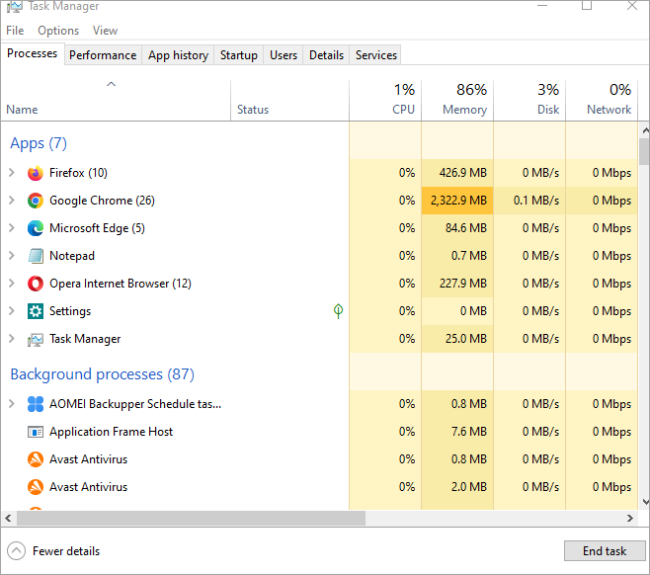The width and height of the screenshot is (650, 575).
Task: Click icon of Avast Antivirus 2.0 MB row
Action: [35, 487]
